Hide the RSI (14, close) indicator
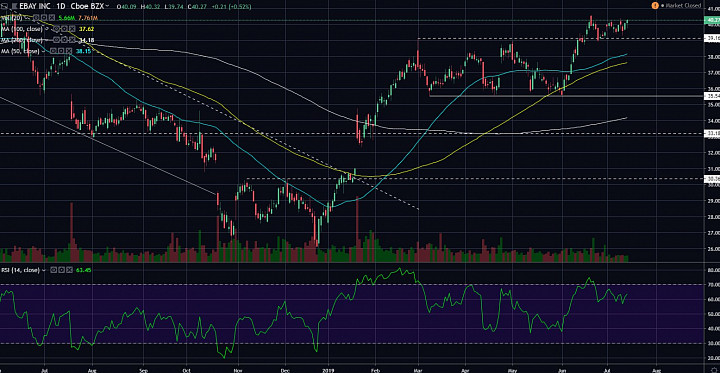Image resolution: width=720 pixels, height=373 pixels. point(53,270)
